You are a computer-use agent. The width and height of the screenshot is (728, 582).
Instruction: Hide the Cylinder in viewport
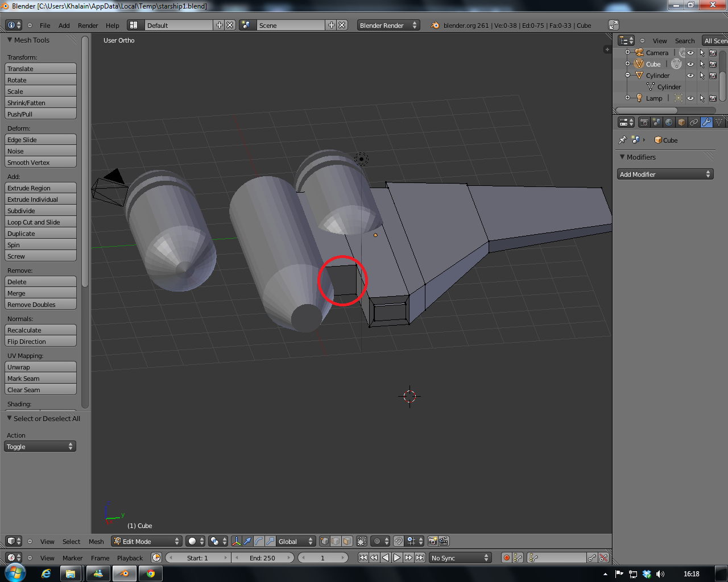click(x=690, y=75)
